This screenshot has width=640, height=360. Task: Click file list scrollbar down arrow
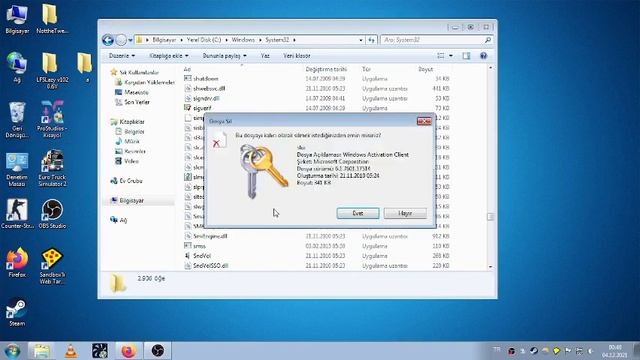490,267
